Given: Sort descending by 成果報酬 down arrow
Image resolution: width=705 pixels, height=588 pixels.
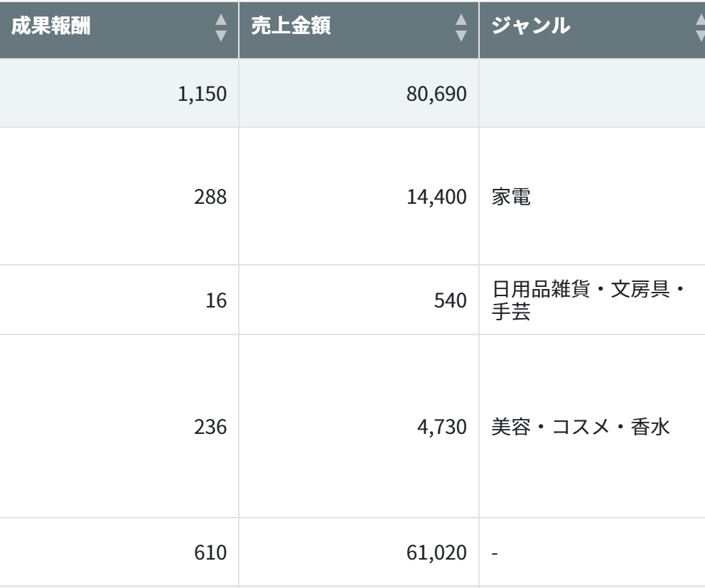Looking at the screenshot, I should click(x=221, y=35).
